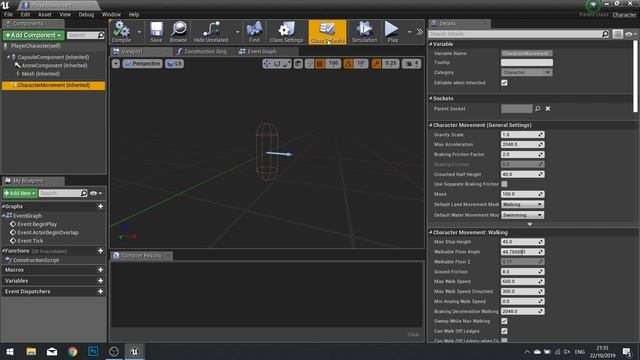Screen dimensions: 640x360
Task: Start Simulation mode
Action: click(x=364, y=32)
